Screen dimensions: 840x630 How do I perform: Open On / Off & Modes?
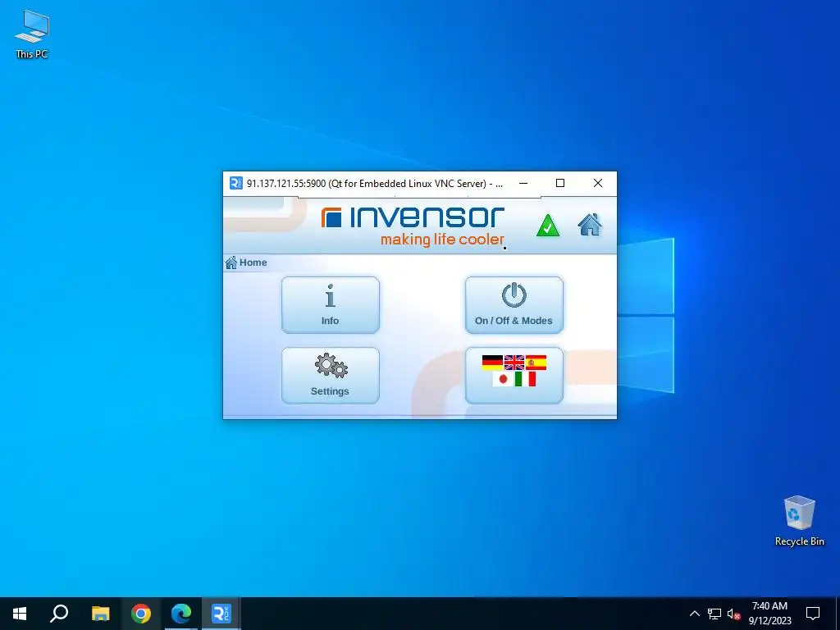[514, 305]
